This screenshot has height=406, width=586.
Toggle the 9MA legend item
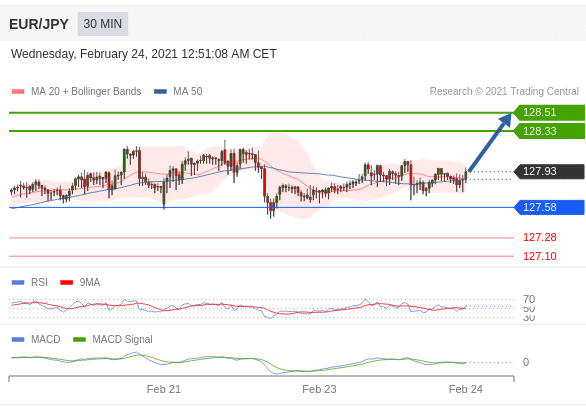click(x=80, y=282)
